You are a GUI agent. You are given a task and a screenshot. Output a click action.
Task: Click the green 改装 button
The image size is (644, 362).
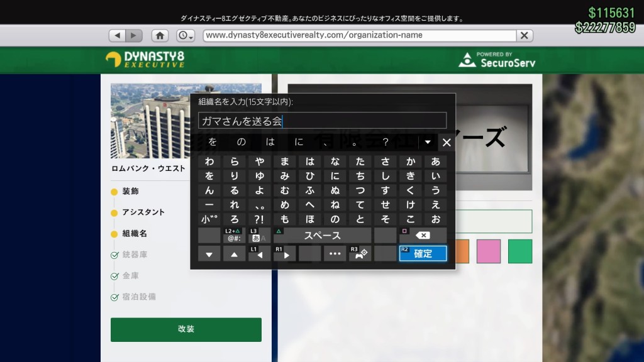click(186, 329)
